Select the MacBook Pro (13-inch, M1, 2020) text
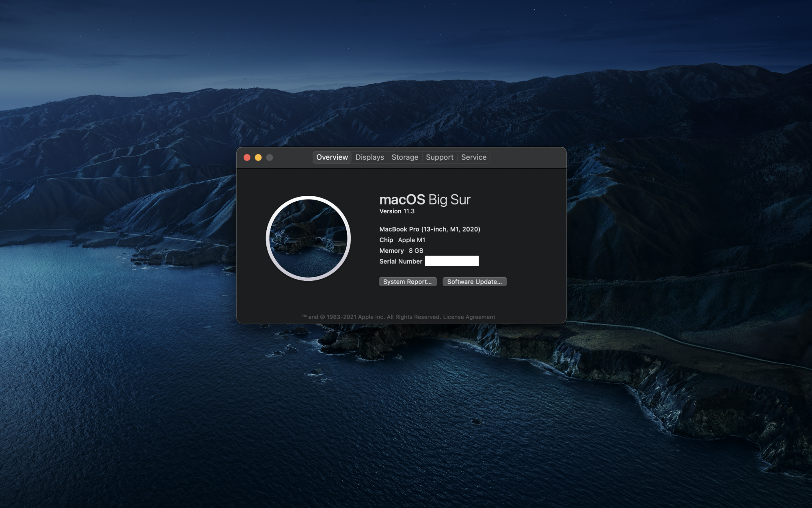This screenshot has width=812, height=508. point(430,229)
